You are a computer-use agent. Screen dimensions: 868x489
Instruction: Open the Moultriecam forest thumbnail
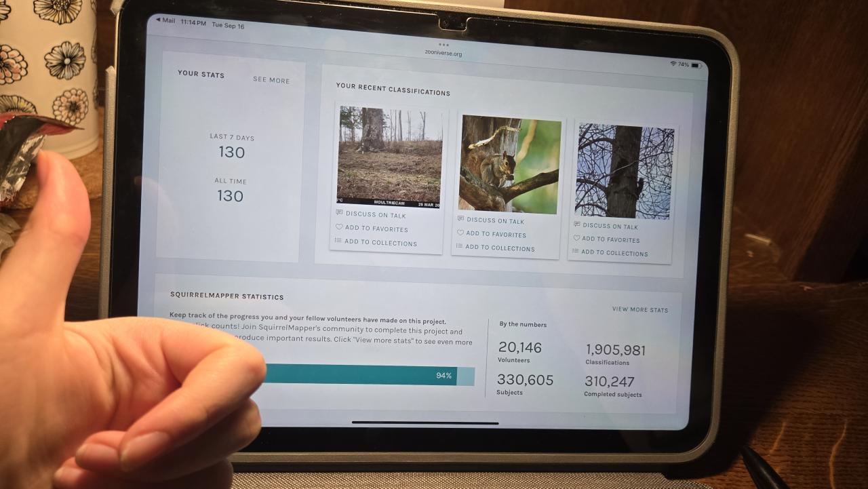click(389, 156)
